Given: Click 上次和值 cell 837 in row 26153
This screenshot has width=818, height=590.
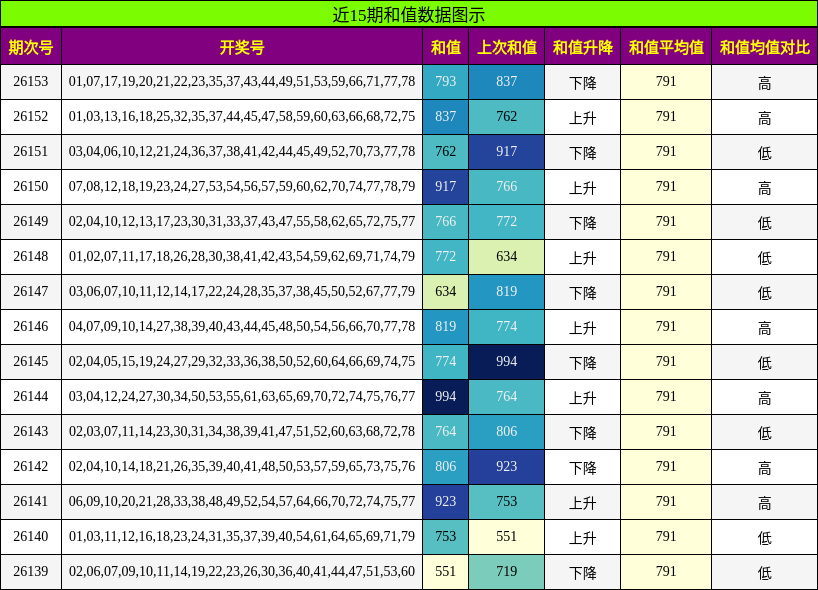Looking at the screenshot, I should [x=507, y=81].
